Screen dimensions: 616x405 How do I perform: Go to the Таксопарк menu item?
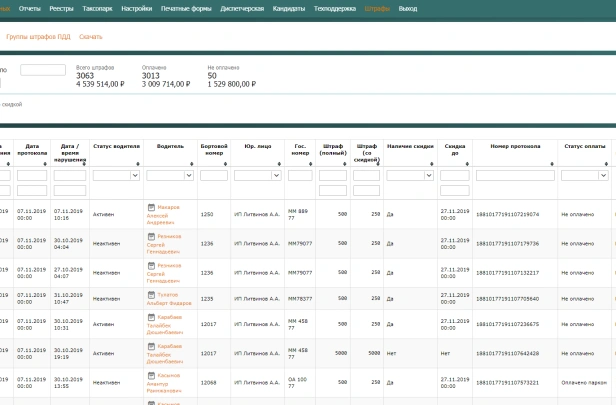tap(97, 7)
